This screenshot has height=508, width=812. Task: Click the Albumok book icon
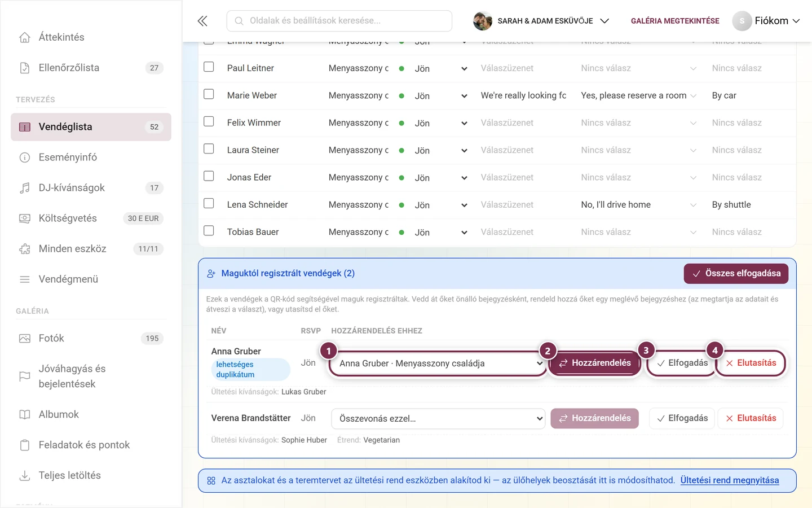(x=25, y=415)
